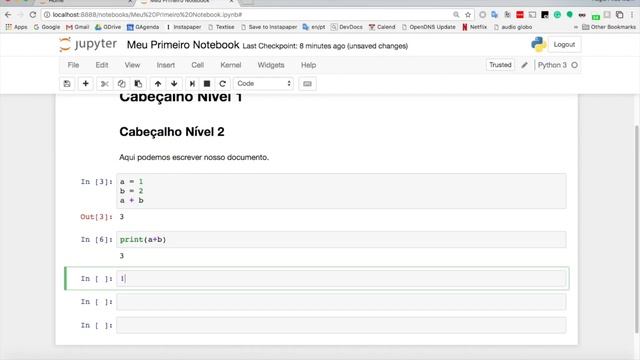Click the pencil edit mode icon
The width and height of the screenshot is (640, 360).
tap(524, 65)
